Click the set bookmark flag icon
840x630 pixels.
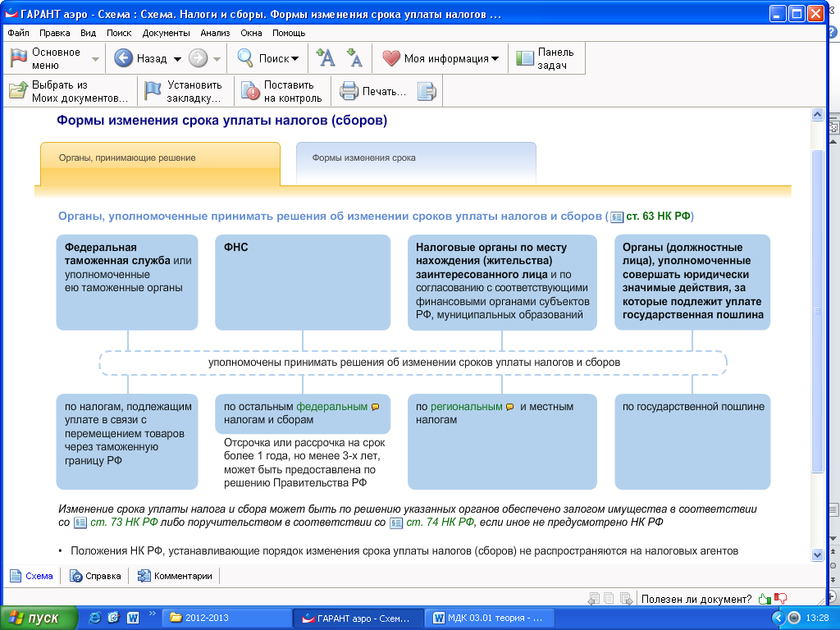click(153, 91)
